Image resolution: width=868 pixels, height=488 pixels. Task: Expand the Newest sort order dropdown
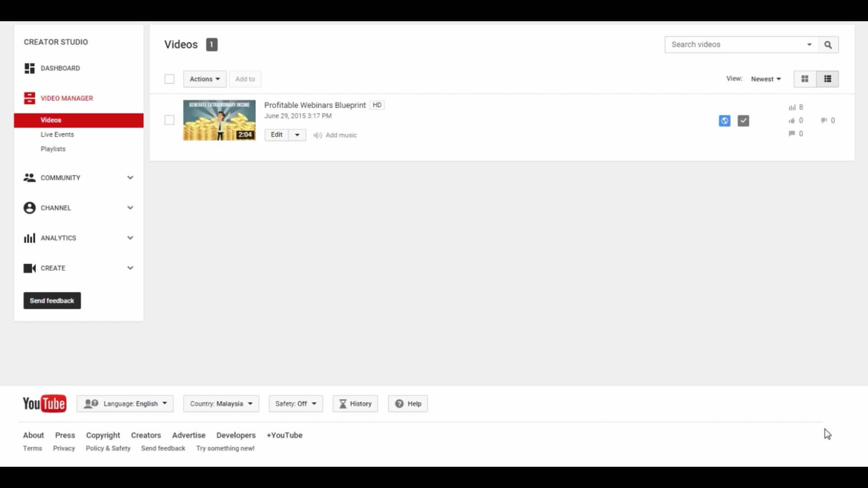[766, 79]
